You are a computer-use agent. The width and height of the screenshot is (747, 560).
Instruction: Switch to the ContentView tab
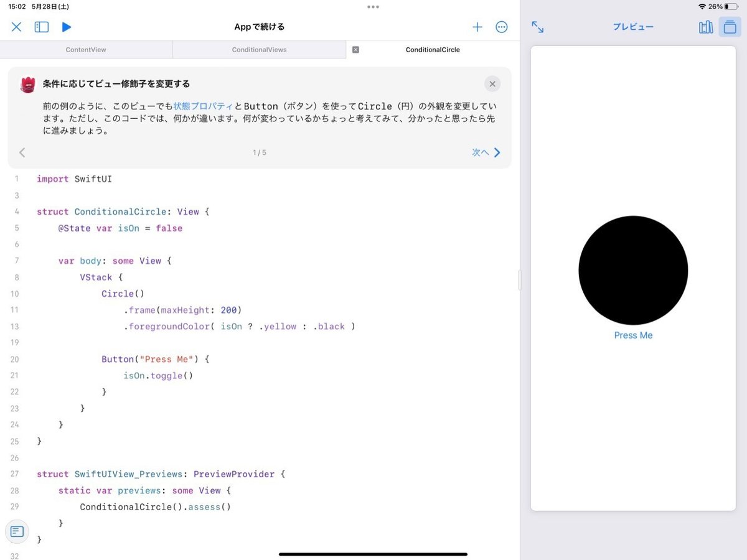coord(86,50)
